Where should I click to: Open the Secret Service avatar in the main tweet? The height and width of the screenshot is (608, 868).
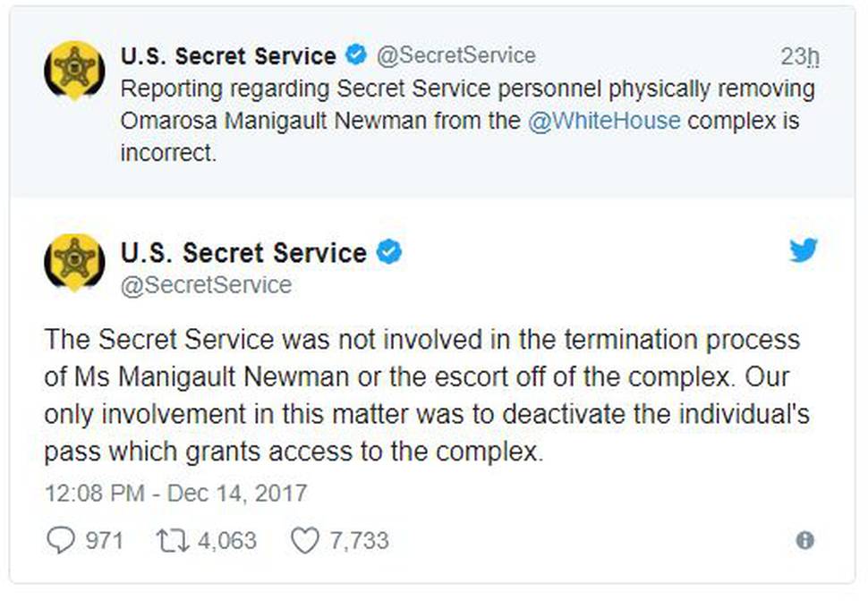pyautogui.click(x=74, y=262)
